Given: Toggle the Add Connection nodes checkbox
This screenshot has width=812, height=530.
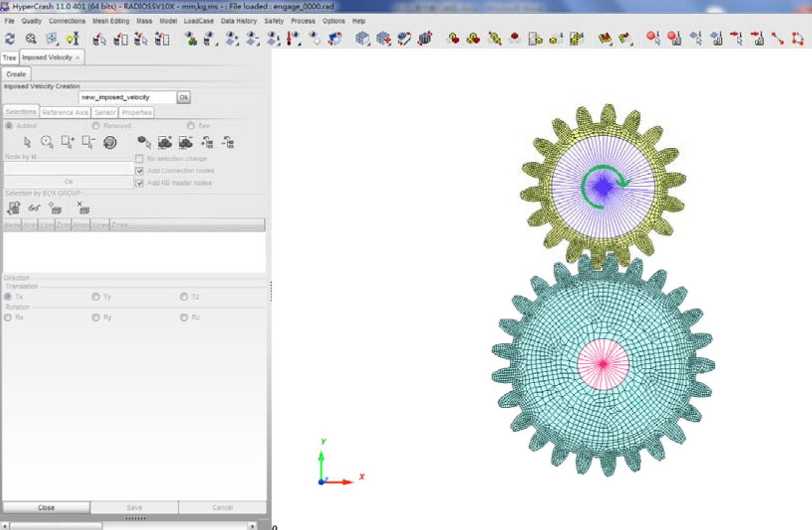Looking at the screenshot, I should (x=139, y=171).
